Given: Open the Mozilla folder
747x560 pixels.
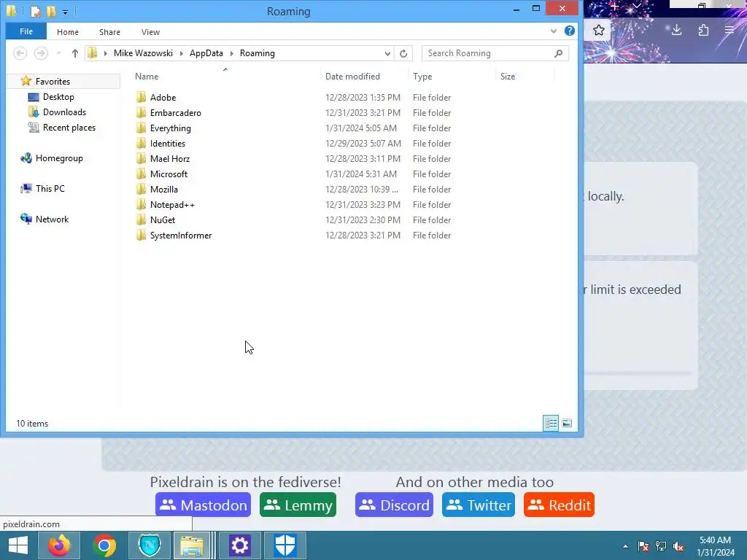Looking at the screenshot, I should [164, 189].
